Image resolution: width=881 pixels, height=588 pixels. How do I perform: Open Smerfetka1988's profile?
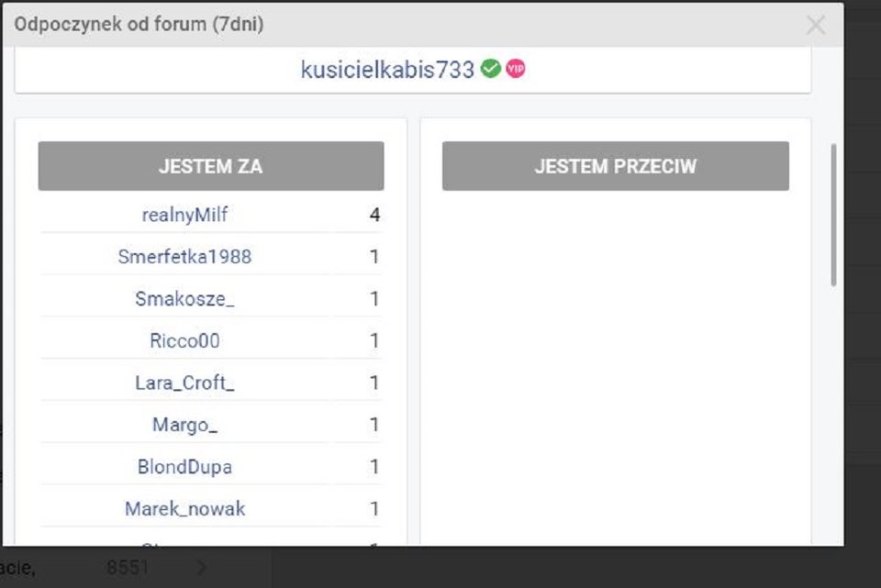tap(184, 257)
